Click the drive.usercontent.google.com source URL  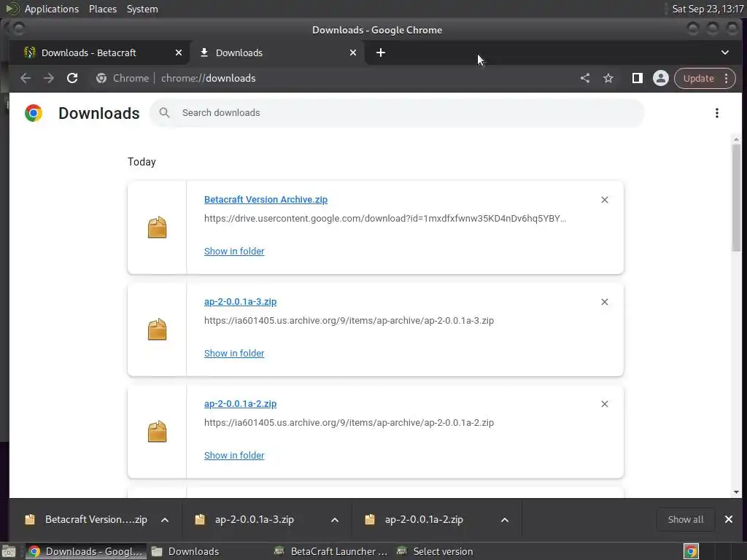click(385, 219)
